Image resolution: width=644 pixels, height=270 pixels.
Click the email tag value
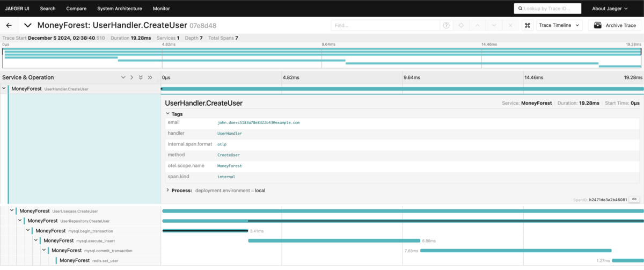(258, 122)
